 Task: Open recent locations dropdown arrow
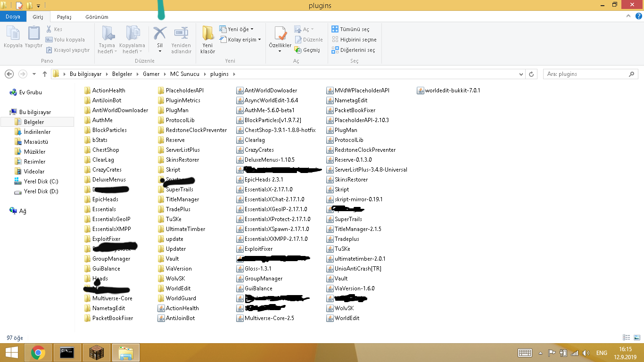[34, 74]
